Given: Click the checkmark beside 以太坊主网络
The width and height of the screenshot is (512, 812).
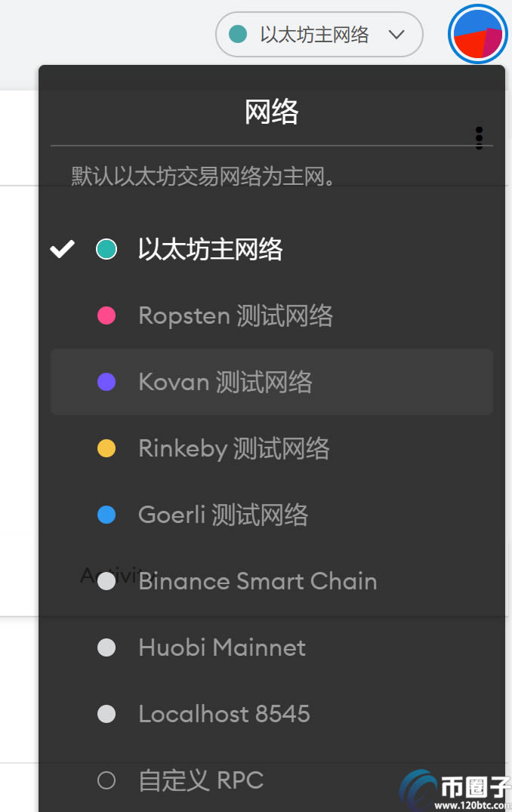Looking at the screenshot, I should 62,249.
